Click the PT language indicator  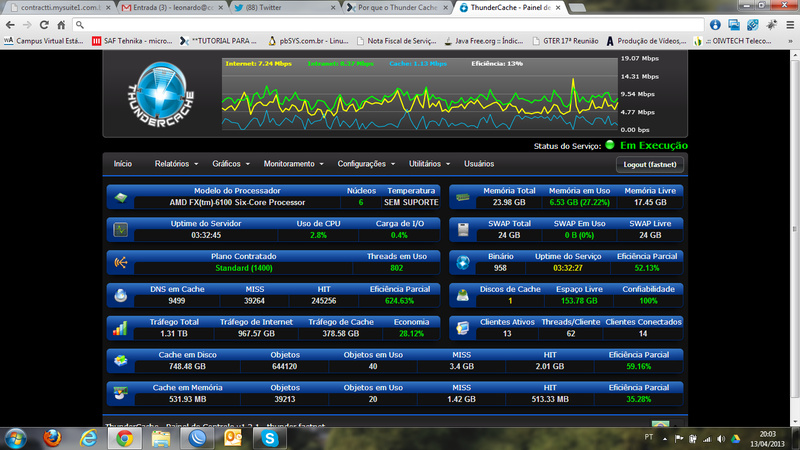point(648,437)
